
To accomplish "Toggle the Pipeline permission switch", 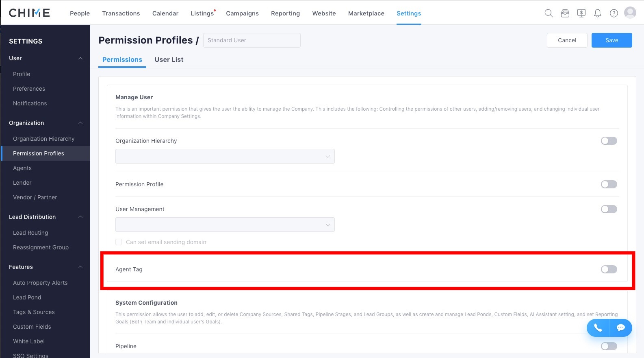I will point(609,346).
